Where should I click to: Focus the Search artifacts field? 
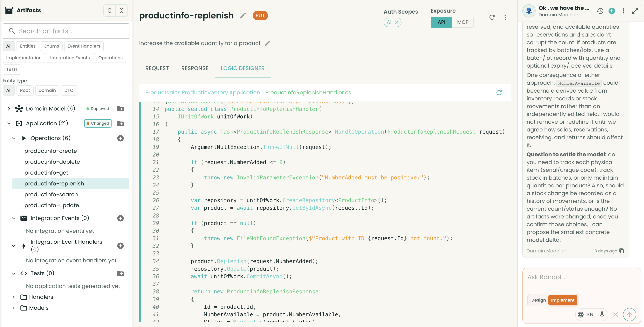(x=66, y=31)
